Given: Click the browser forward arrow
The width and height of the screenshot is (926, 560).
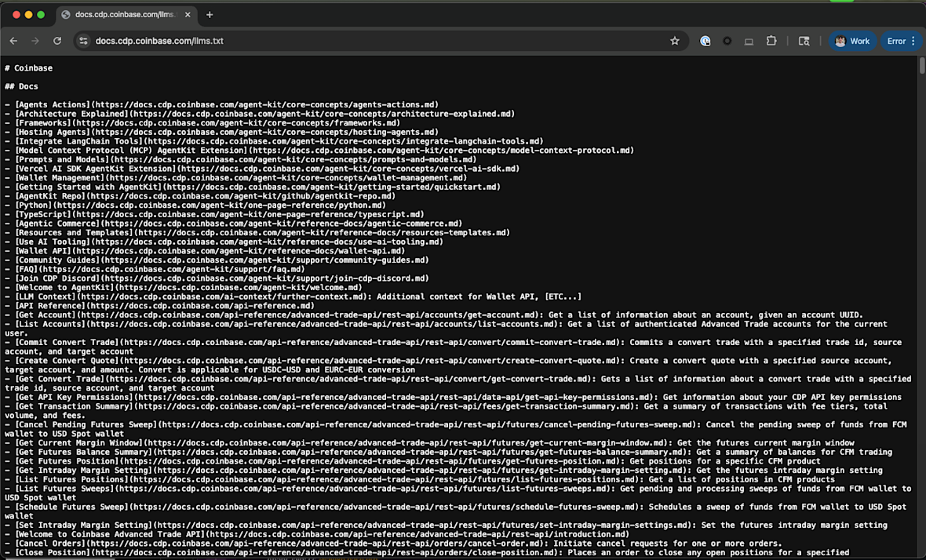Looking at the screenshot, I should click(35, 41).
